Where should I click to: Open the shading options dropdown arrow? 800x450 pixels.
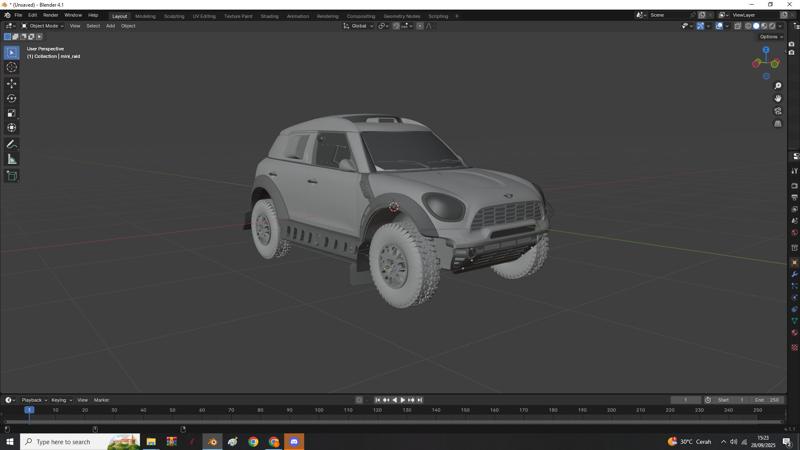[780, 26]
